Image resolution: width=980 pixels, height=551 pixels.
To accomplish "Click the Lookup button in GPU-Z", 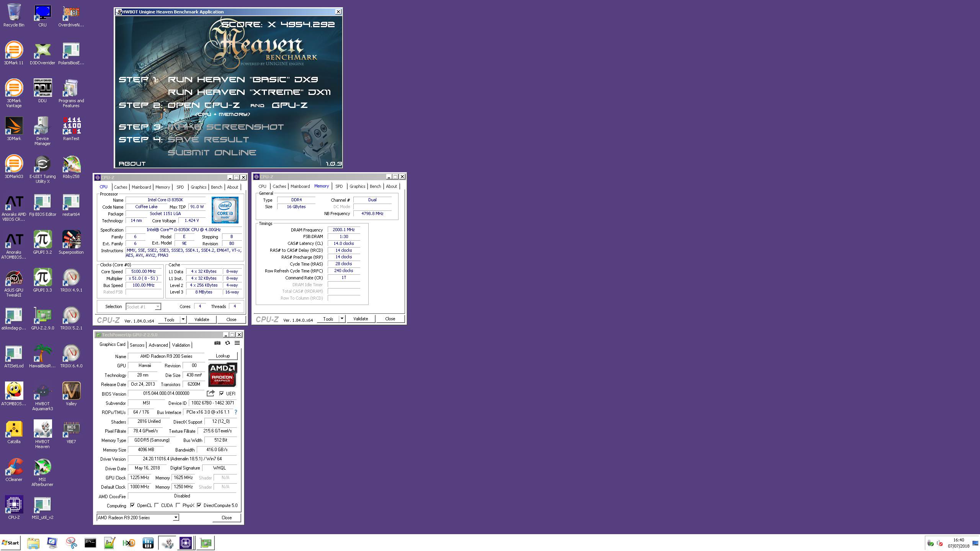I will (x=223, y=356).
